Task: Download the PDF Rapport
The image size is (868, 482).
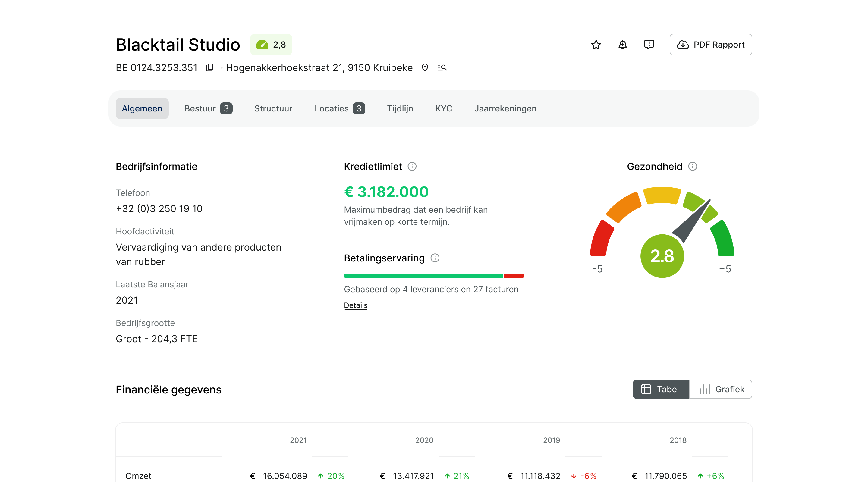Action: [x=711, y=45]
